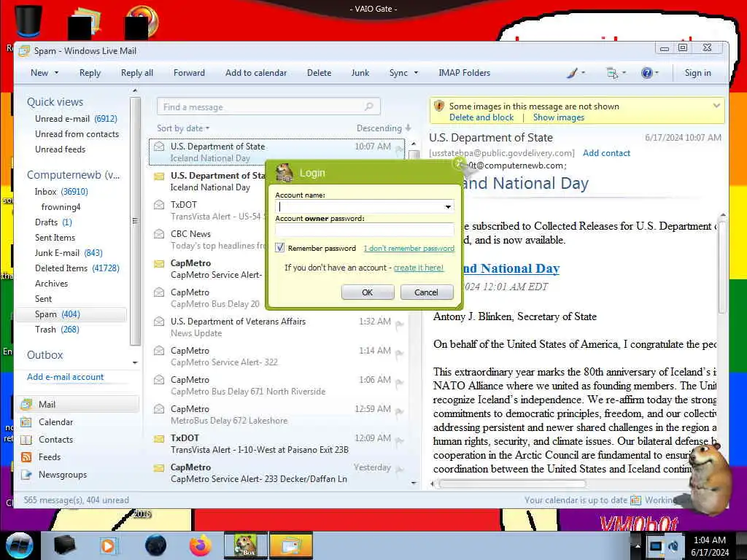This screenshot has width=747, height=560.
Task: Click Reply in the toolbar
Action: tap(90, 73)
